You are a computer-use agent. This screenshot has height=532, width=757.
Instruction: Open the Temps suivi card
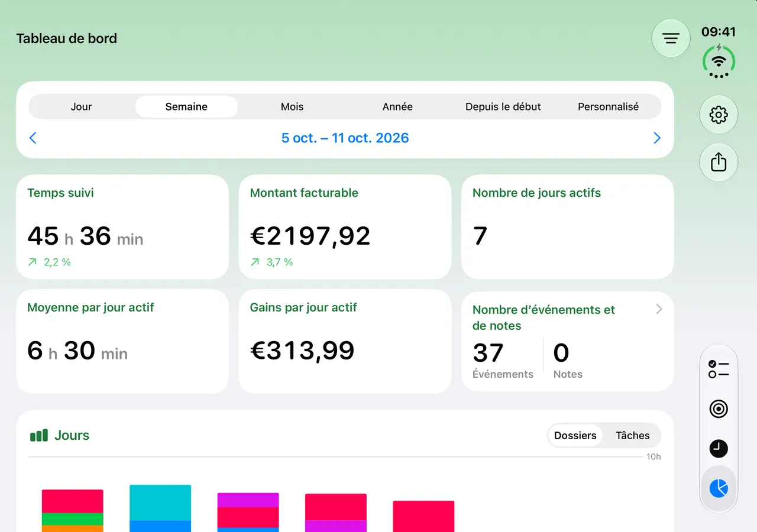(122, 227)
